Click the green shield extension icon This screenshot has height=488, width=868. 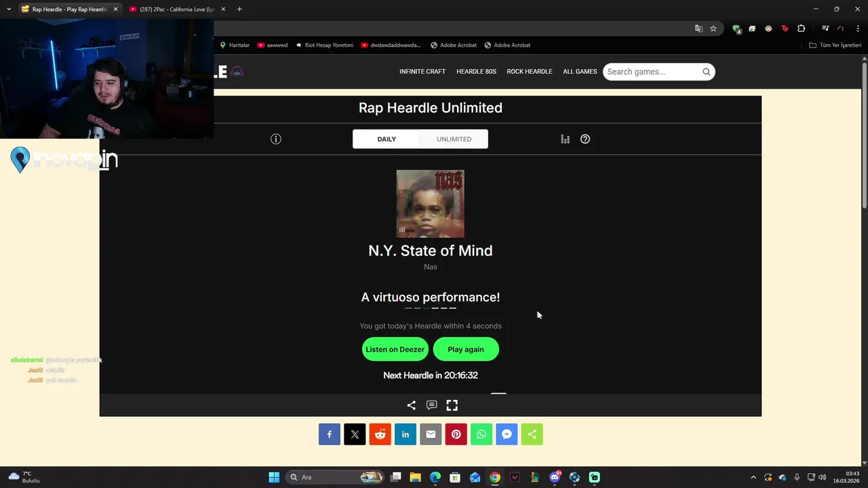click(736, 28)
